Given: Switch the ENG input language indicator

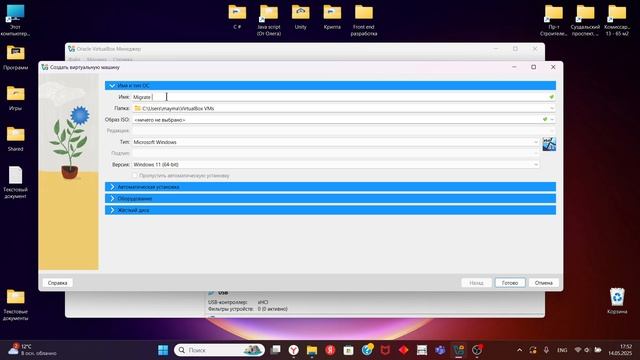Looking at the screenshot, I should 562,350.
